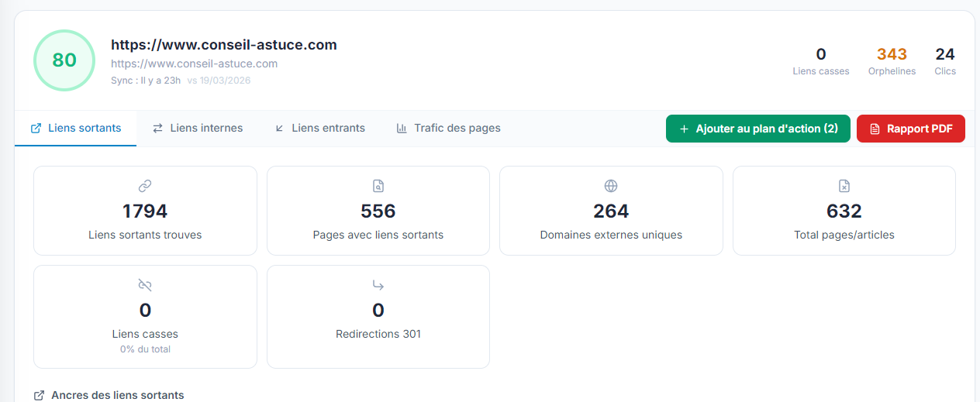Click the score circle showing 80
The width and height of the screenshot is (980, 402).
[64, 60]
